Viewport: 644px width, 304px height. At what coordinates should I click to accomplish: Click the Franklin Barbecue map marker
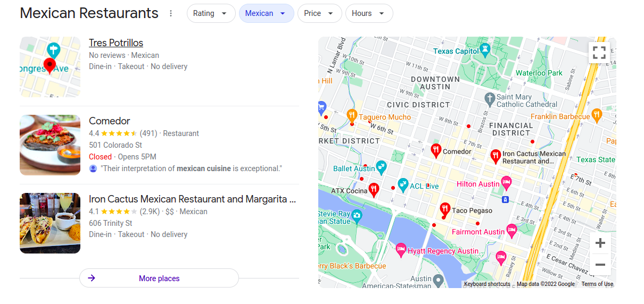pos(597,114)
